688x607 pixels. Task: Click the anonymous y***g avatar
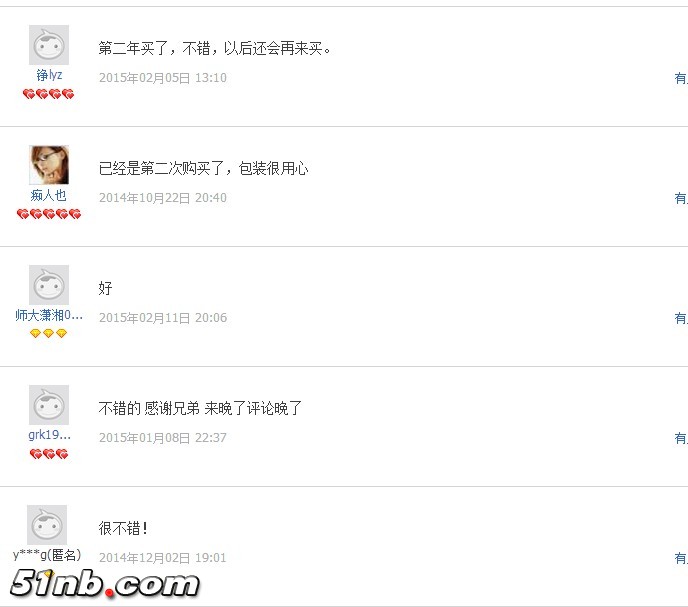coord(47,524)
